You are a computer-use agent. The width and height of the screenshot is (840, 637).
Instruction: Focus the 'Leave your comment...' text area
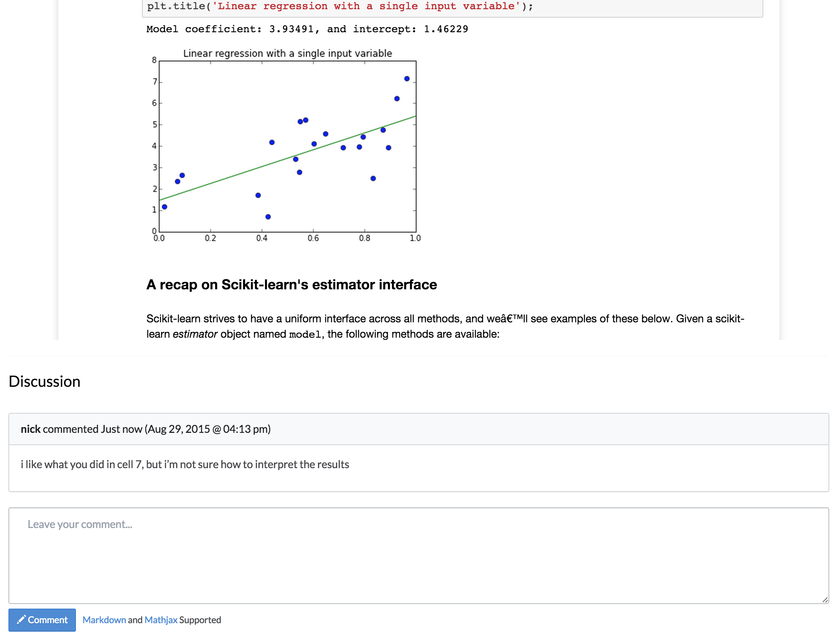click(x=418, y=555)
